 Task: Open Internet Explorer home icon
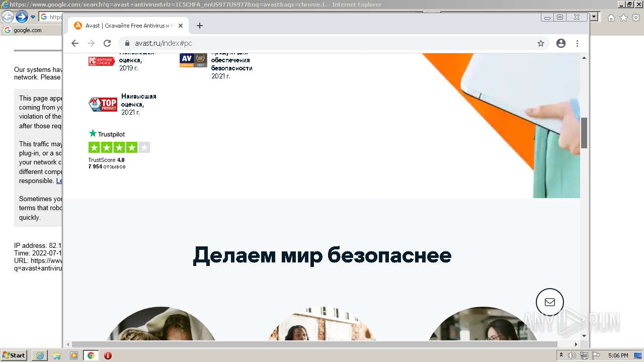click(611, 18)
